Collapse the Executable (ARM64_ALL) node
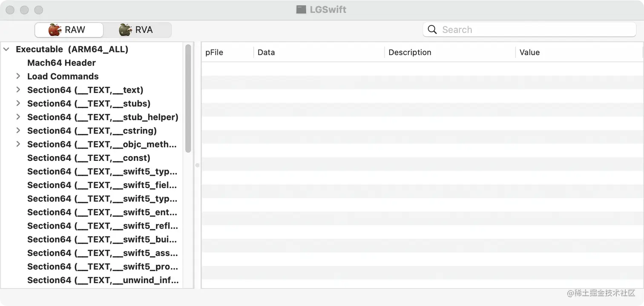Viewport: 644px width, 306px height. point(6,49)
